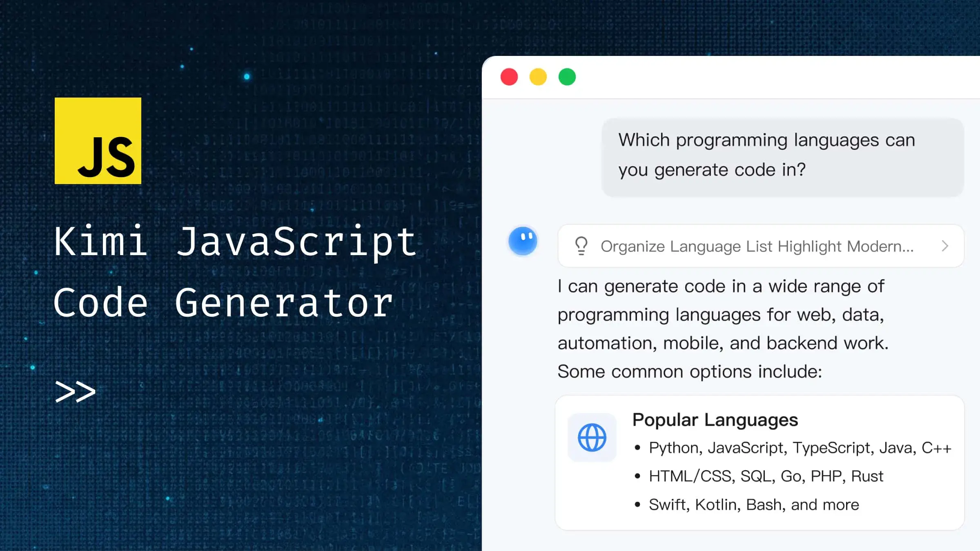Click the yellow JS logo
The image size is (980, 551).
click(98, 140)
